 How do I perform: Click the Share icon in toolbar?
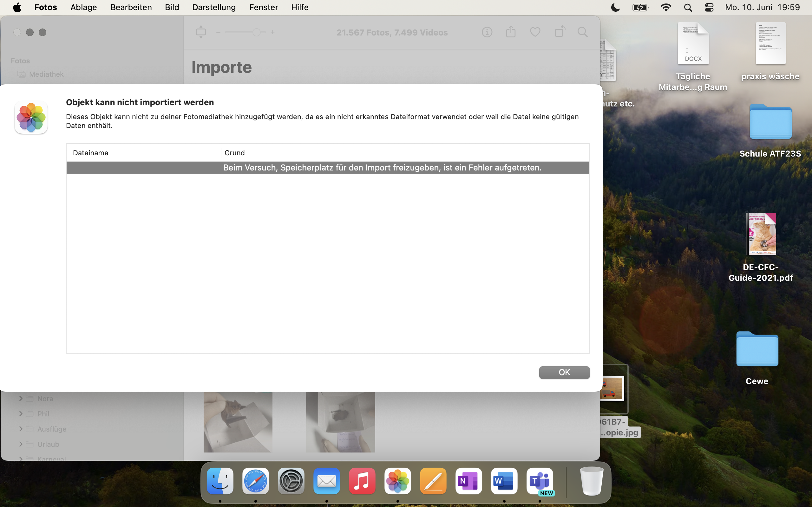point(511,32)
